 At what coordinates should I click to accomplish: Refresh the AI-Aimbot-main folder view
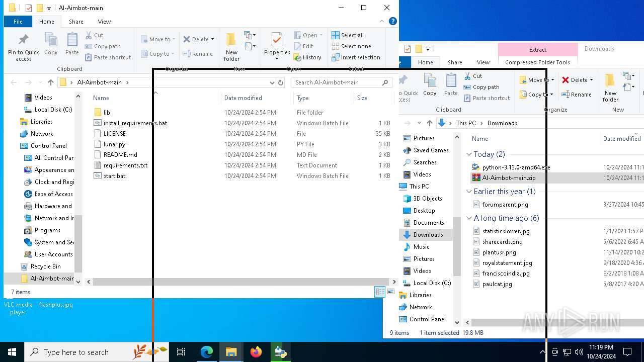(x=281, y=82)
